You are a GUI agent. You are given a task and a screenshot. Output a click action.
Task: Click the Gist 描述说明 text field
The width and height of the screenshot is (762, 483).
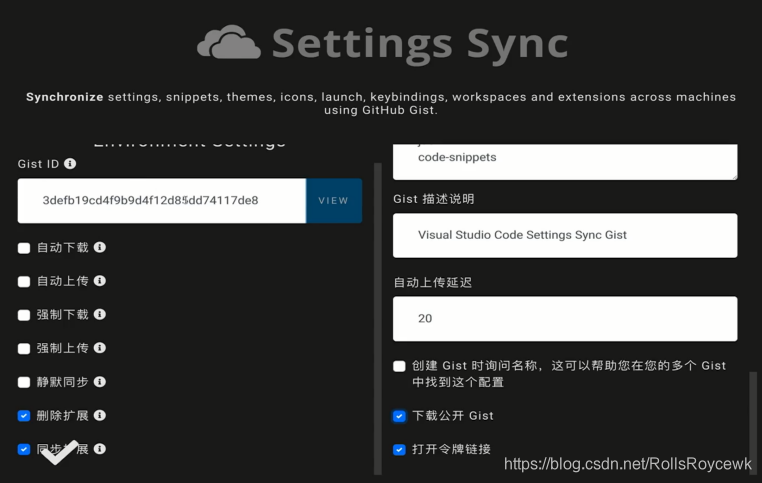565,235
